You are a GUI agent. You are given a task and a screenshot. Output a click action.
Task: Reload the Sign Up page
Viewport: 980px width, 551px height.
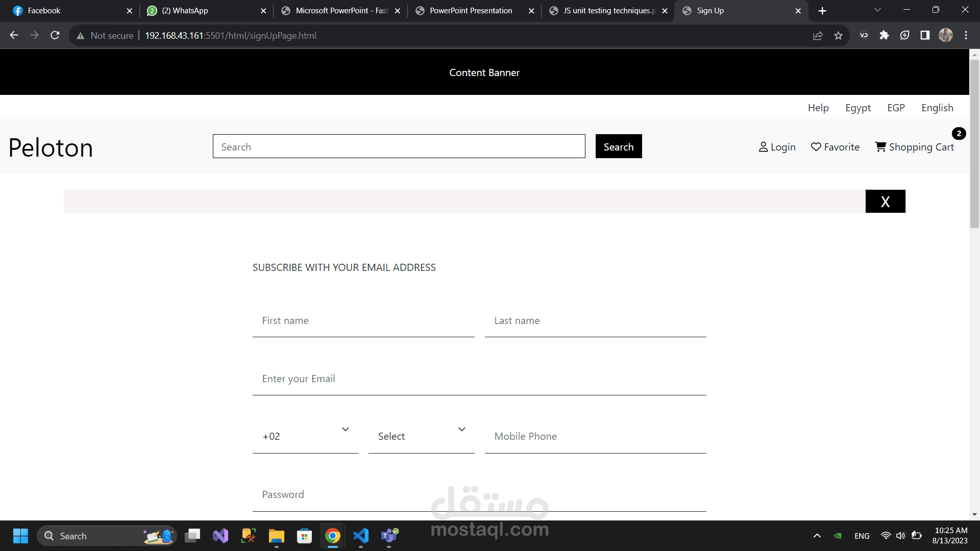pyautogui.click(x=55, y=35)
